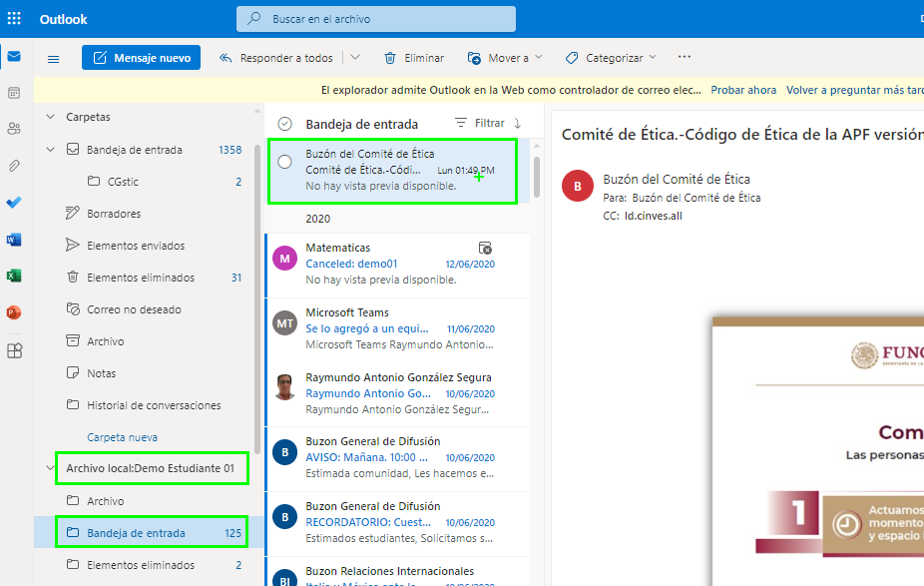Image resolution: width=924 pixels, height=586 pixels.
Task: Toggle select all messages in Bandeja de entrada
Action: [x=284, y=124]
